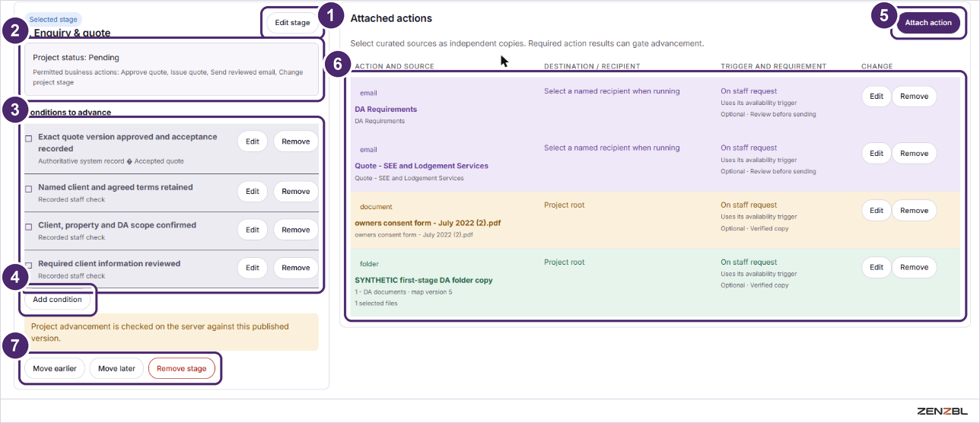Move the stage earlier
Image resolution: width=980 pixels, height=423 pixels.
(x=55, y=369)
